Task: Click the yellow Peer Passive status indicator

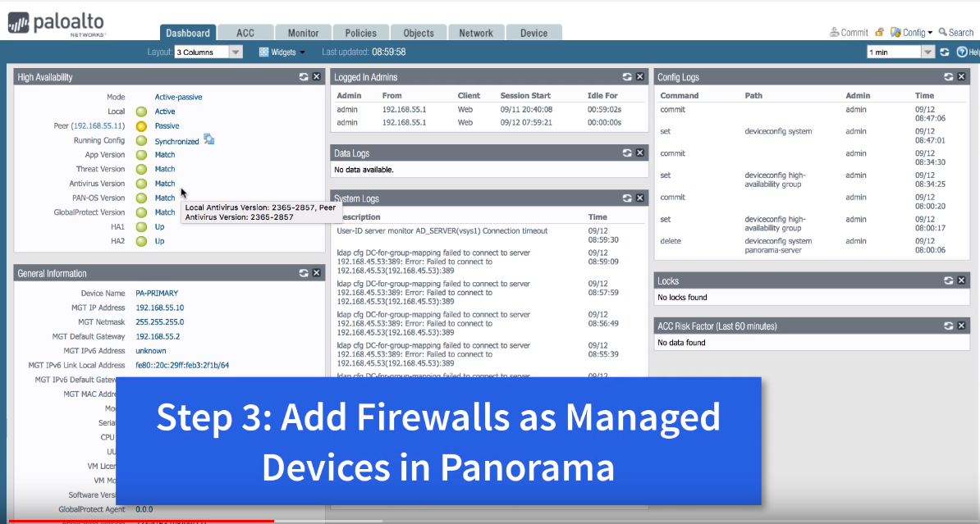Action: coord(141,126)
